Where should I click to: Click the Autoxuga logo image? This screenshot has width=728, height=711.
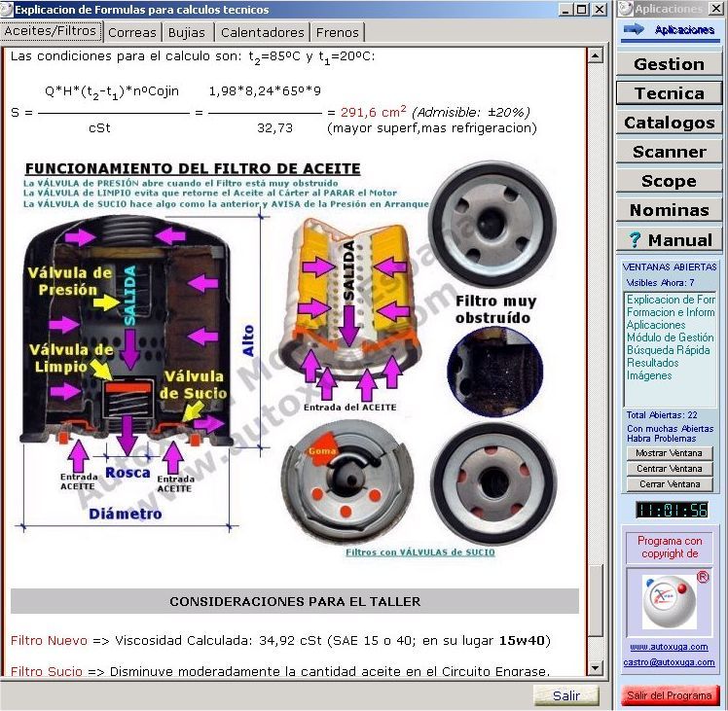[669, 602]
